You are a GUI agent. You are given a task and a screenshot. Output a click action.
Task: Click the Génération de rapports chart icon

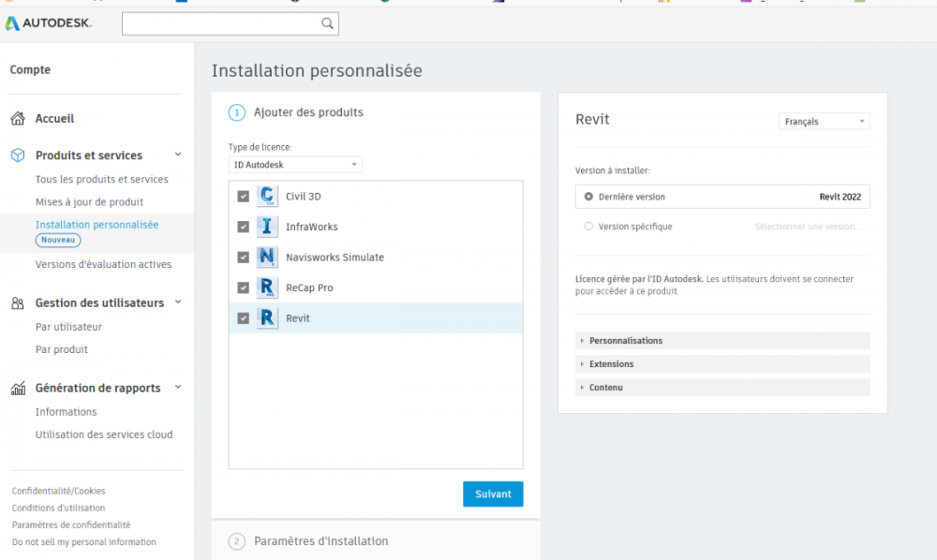click(x=18, y=388)
